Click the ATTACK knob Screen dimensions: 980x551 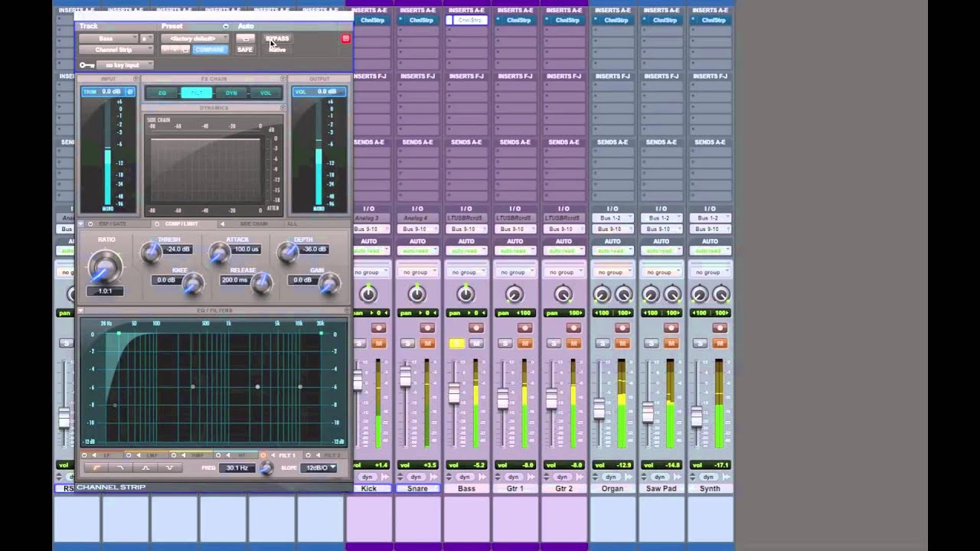(219, 253)
